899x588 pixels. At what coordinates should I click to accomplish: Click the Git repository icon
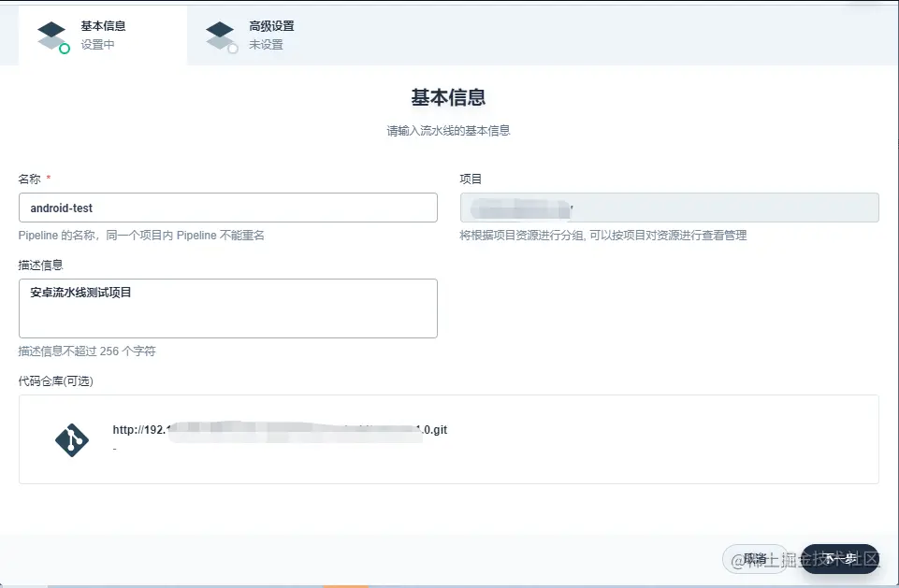tap(72, 440)
